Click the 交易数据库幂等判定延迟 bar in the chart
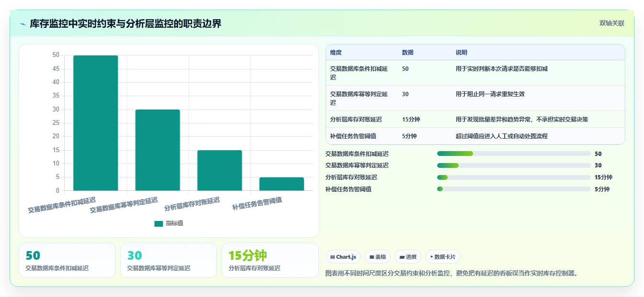Viewport: 644px width, 297px height. pos(158,150)
